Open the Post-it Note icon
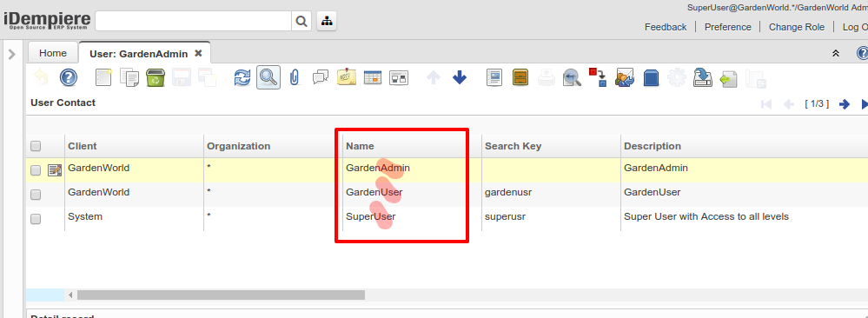Image resolution: width=868 pixels, height=318 pixels. (x=347, y=77)
